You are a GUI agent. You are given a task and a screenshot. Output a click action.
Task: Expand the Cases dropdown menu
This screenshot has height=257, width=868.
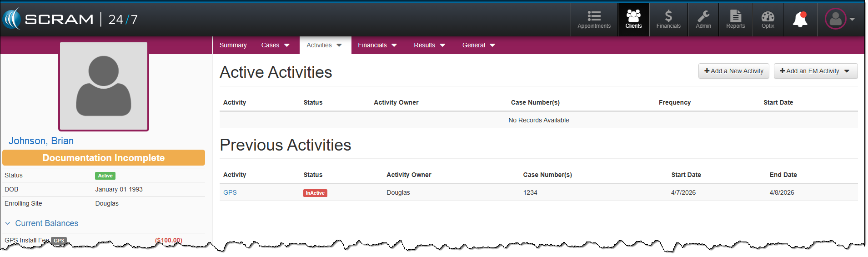275,45
